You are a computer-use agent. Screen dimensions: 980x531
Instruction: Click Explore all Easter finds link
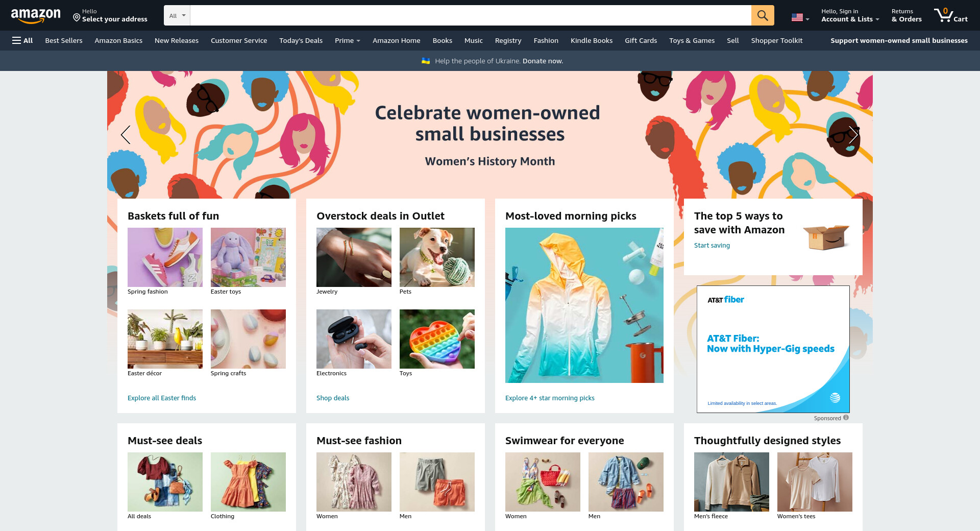pyautogui.click(x=162, y=398)
